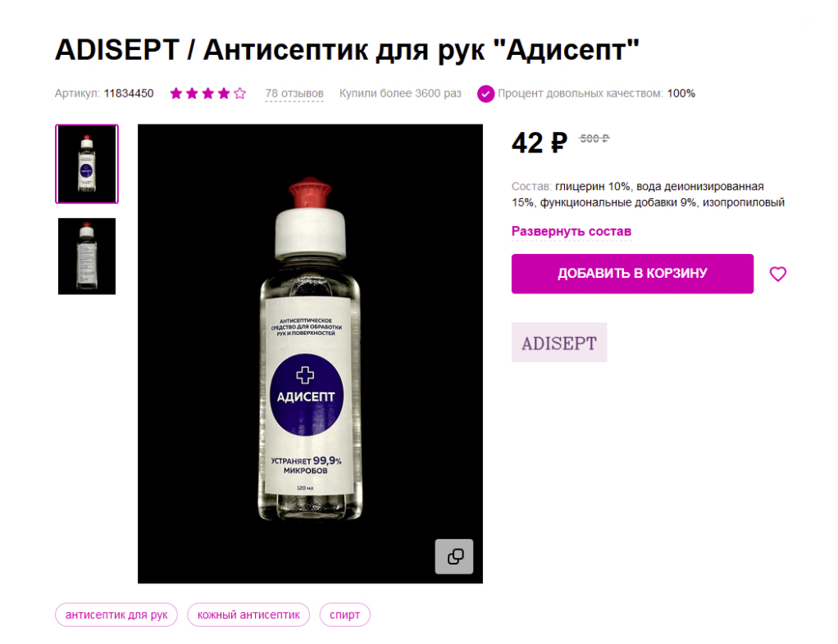Open the ADISEPT brand logo
The height and width of the screenshot is (644, 838).
559,342
